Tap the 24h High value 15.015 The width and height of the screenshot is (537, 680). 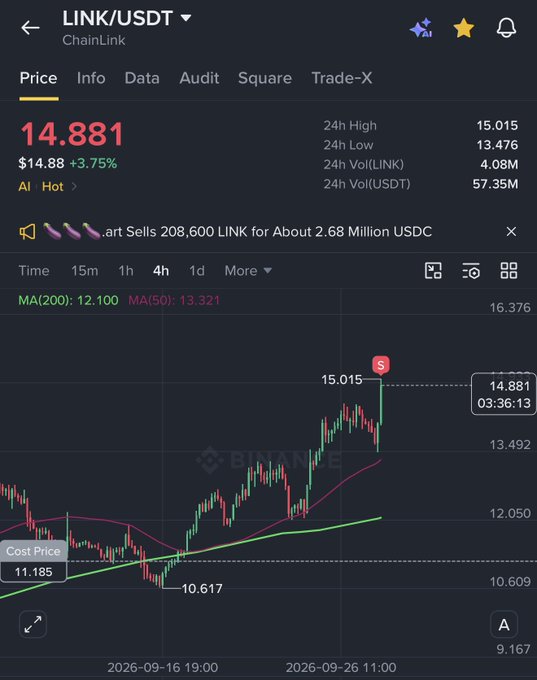[497, 126]
